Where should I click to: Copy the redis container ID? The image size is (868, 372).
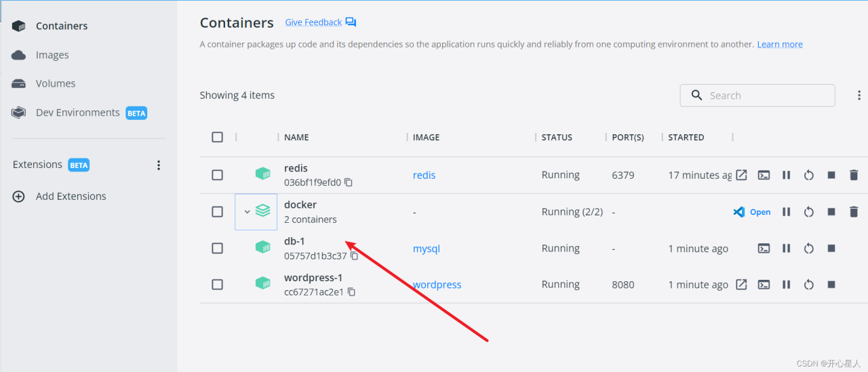[x=349, y=182]
